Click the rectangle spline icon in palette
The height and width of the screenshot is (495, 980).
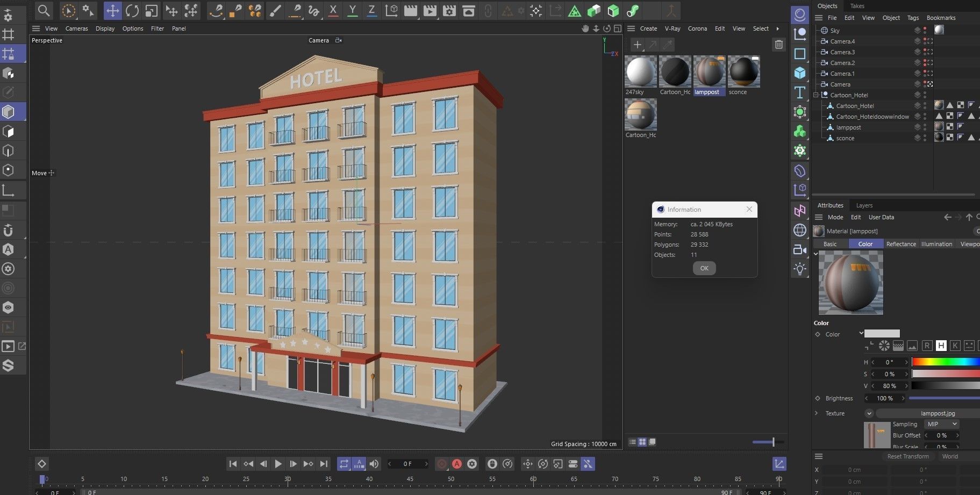click(x=800, y=53)
